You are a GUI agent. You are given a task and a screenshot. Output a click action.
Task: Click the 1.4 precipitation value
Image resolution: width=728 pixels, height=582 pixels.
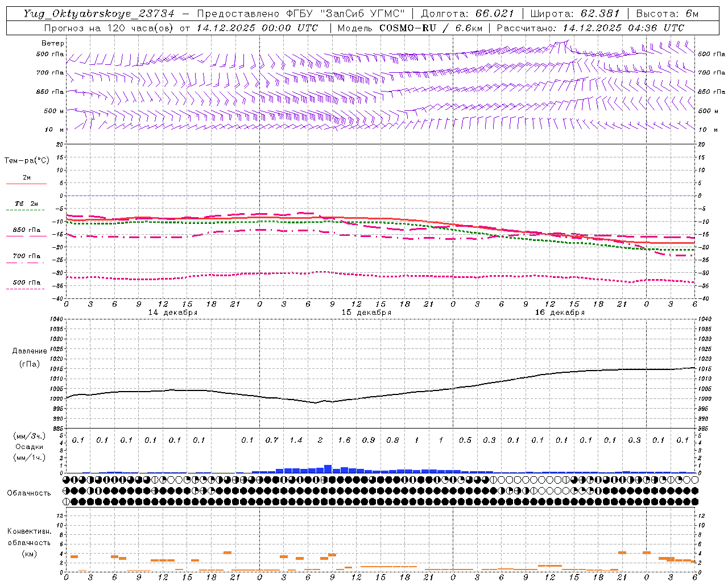pyautogui.click(x=296, y=440)
